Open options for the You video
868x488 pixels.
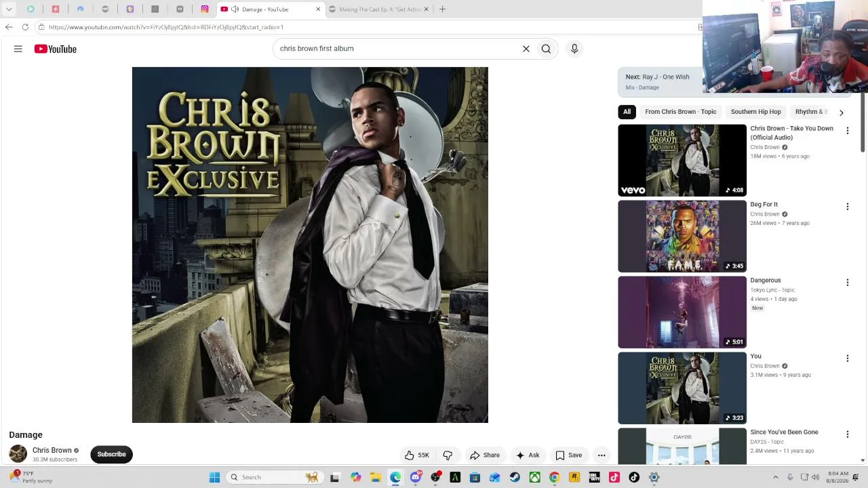click(x=847, y=359)
